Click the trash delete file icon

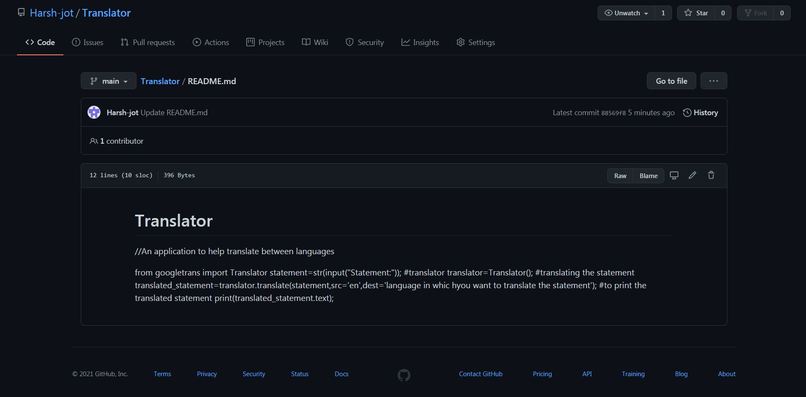click(x=711, y=175)
